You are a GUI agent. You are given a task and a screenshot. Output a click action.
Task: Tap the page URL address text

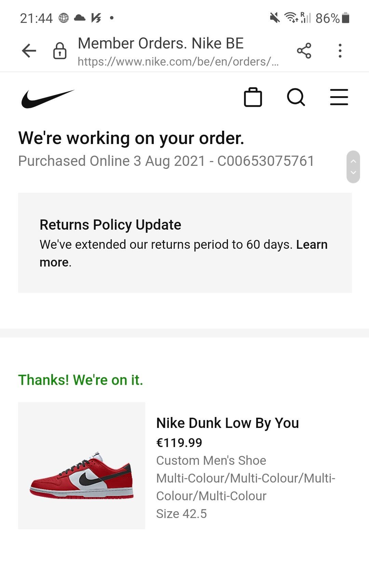[x=178, y=62]
